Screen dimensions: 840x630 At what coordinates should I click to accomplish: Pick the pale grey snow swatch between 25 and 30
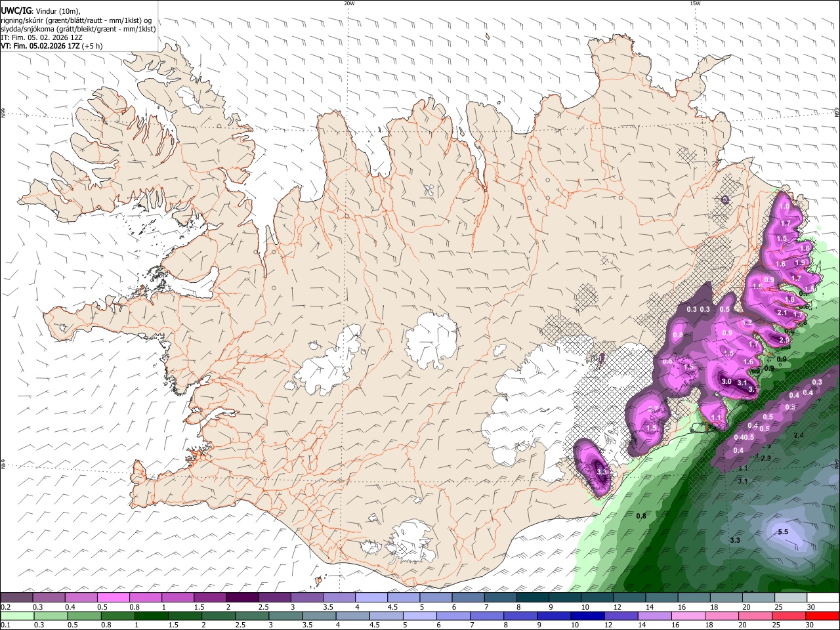[x=792, y=598]
